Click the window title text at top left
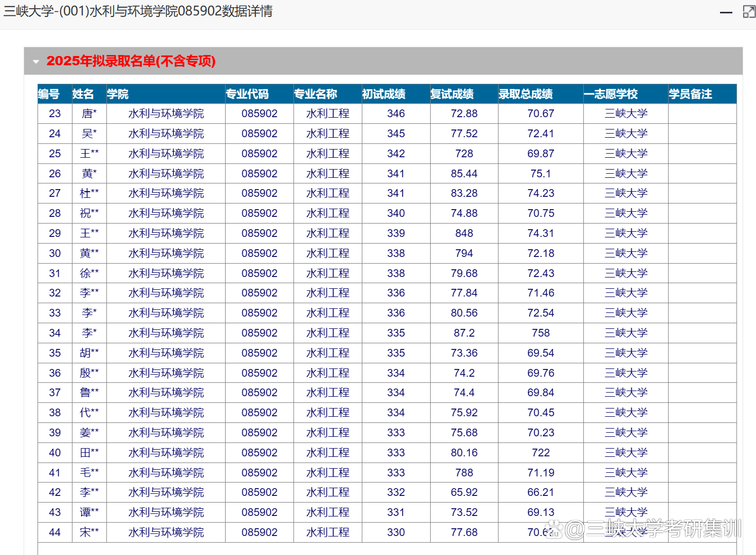The image size is (756, 555). coord(139,11)
